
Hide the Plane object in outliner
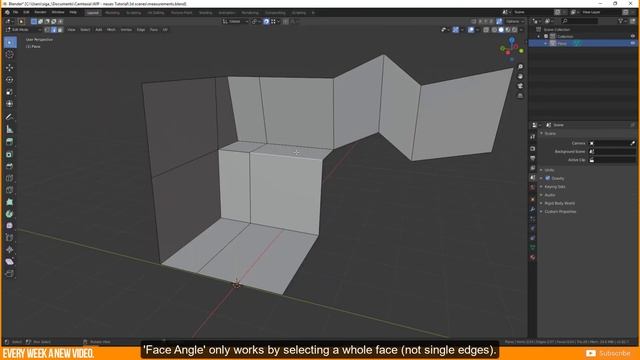coord(633,43)
